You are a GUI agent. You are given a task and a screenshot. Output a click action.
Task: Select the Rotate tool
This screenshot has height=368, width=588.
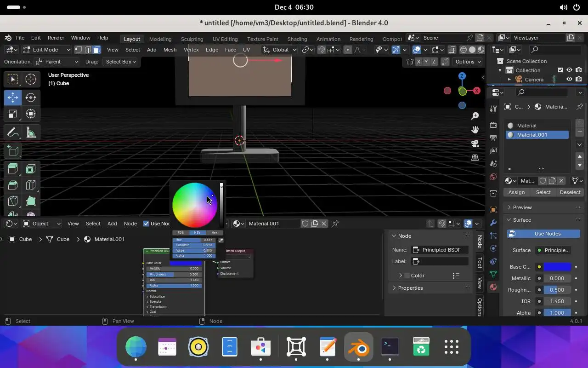[31, 97]
